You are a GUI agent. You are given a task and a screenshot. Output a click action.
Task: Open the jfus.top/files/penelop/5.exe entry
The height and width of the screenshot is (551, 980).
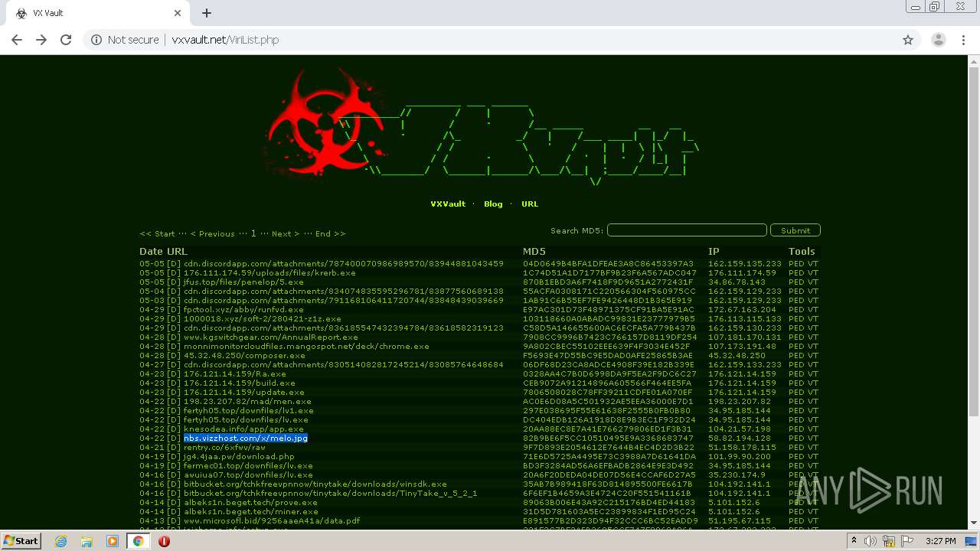(x=243, y=282)
